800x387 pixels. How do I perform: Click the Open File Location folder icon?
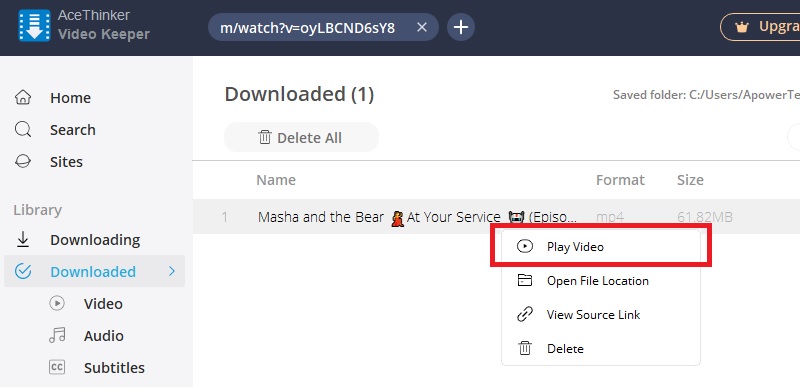[x=524, y=280]
